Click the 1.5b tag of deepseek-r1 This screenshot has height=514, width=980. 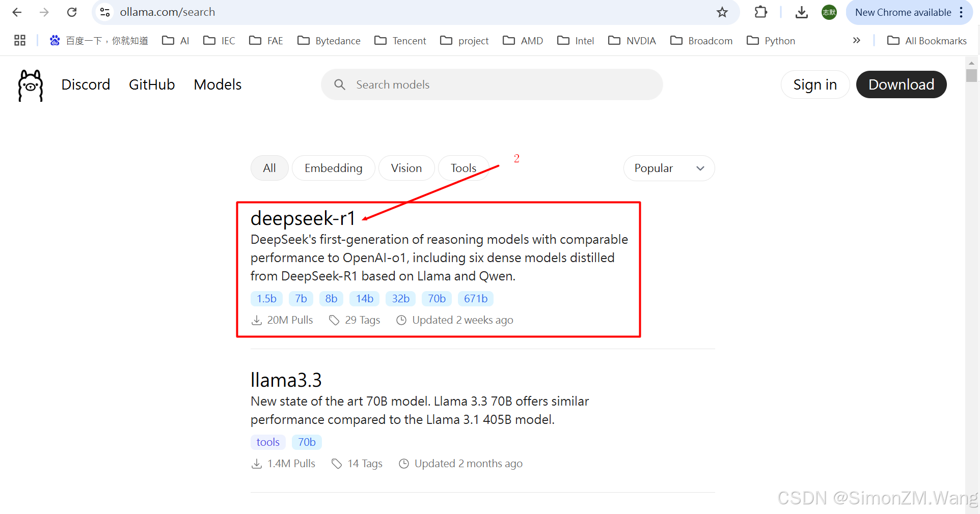266,299
